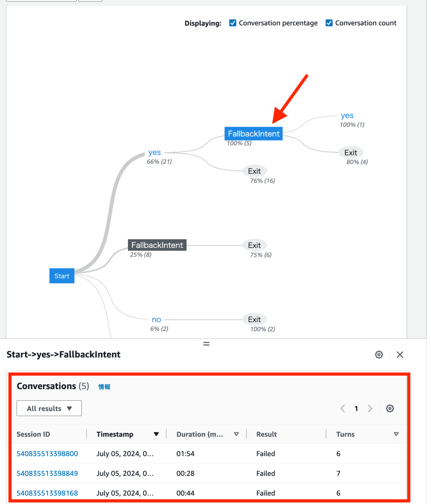Select Exit node 75% (6)
Viewport: 431px width, 504px height.
coord(254,245)
